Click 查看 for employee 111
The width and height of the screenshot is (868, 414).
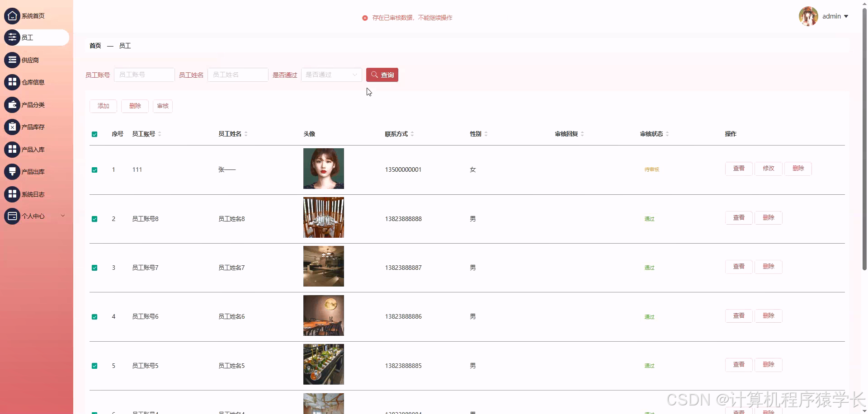[x=739, y=168]
